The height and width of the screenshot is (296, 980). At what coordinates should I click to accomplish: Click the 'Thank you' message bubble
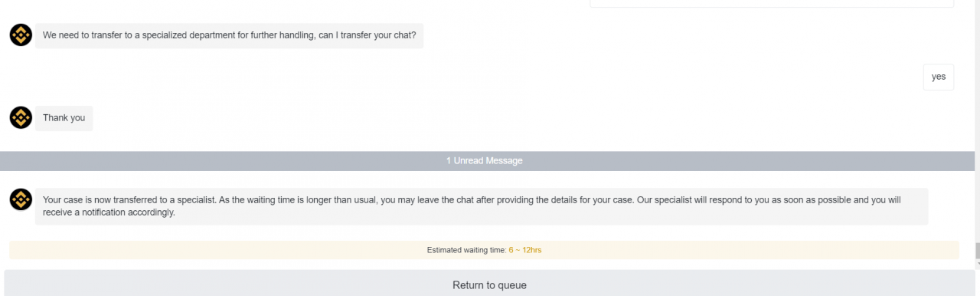point(64,118)
